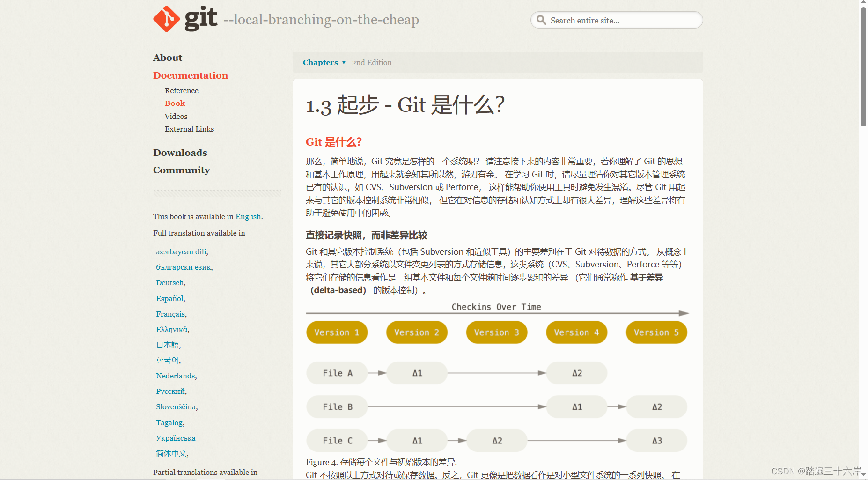Click the scrollbar up arrow

(863, 3)
